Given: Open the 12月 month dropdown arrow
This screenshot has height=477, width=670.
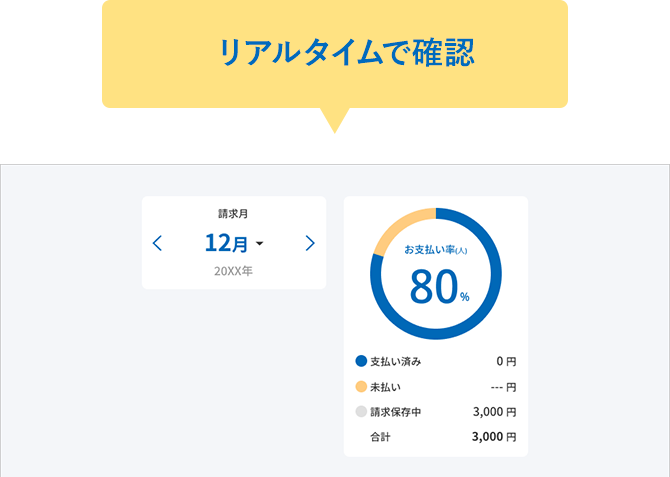Looking at the screenshot, I should coord(259,244).
